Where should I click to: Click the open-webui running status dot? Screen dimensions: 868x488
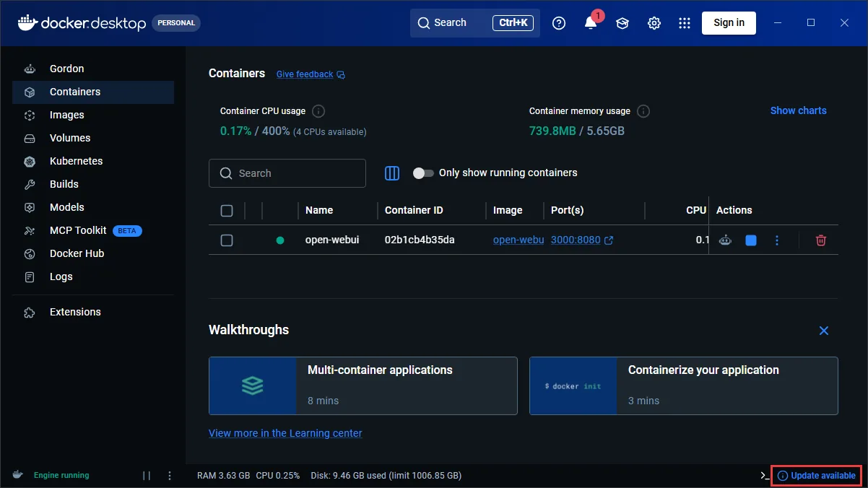click(280, 240)
